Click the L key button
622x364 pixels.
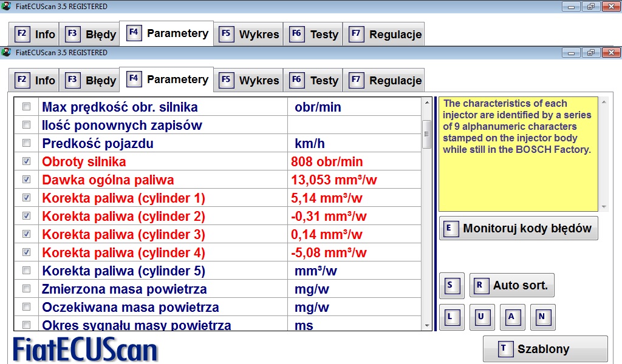(452, 317)
